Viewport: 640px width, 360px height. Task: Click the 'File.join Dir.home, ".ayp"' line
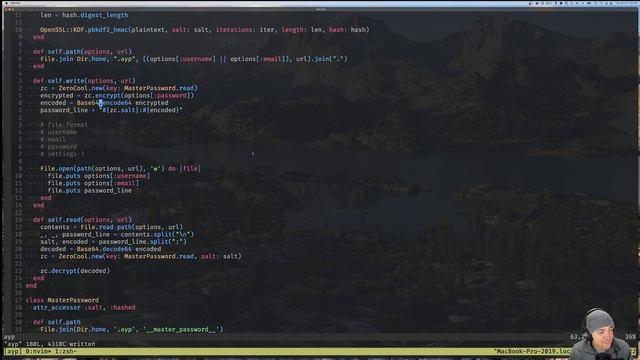point(194,59)
